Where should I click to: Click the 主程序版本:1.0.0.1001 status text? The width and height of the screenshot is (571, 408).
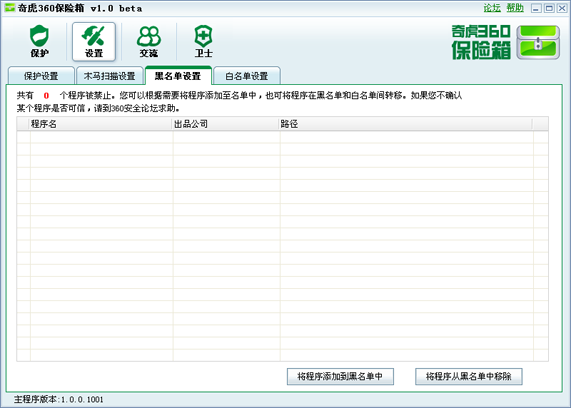[x=59, y=400]
